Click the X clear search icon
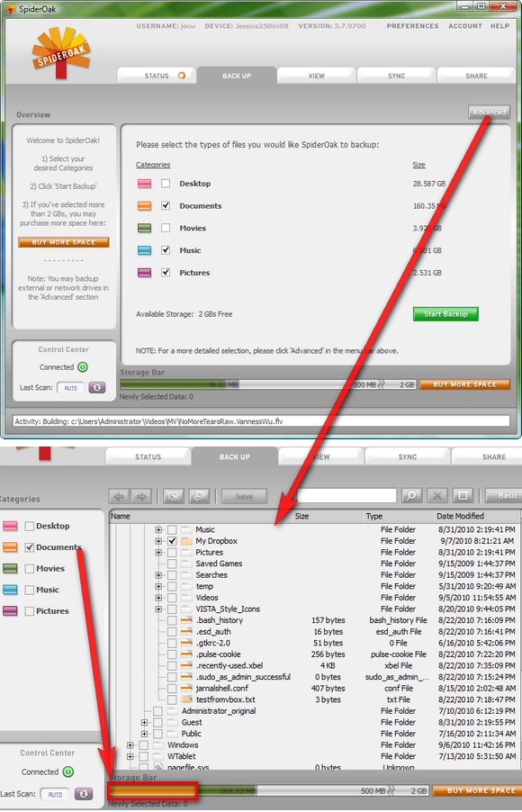The width and height of the screenshot is (522, 812). coord(437,496)
